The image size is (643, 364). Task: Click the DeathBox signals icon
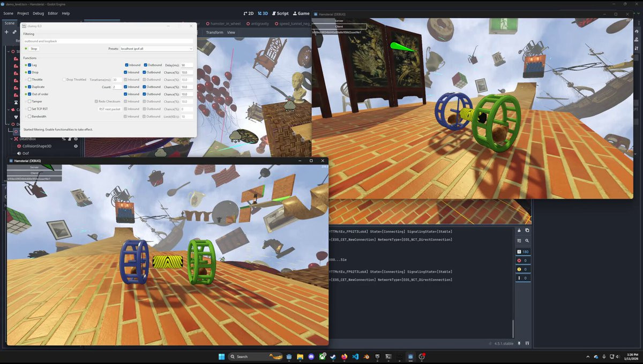tap(64, 139)
